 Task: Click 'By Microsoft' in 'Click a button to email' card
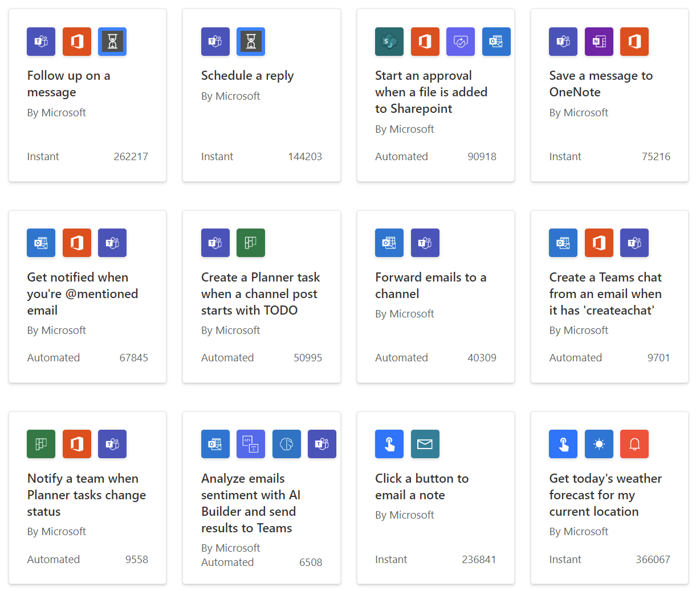tap(405, 515)
